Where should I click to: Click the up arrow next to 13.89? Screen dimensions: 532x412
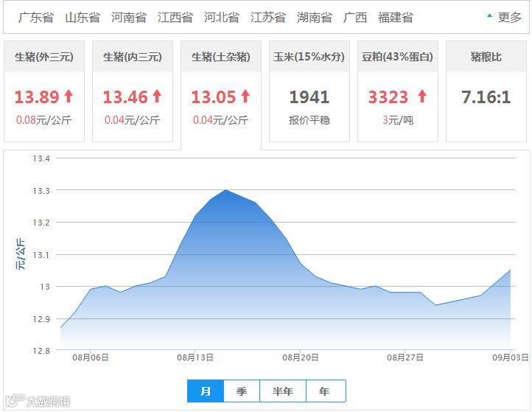[69, 96]
